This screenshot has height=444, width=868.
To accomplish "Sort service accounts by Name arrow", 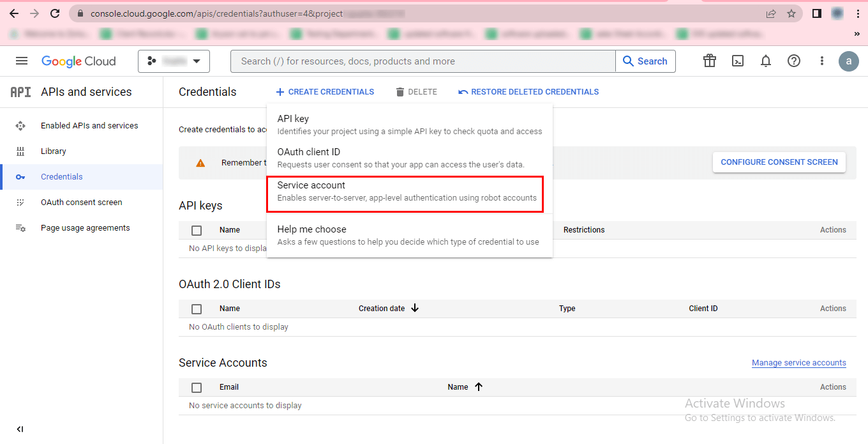I will (x=479, y=387).
